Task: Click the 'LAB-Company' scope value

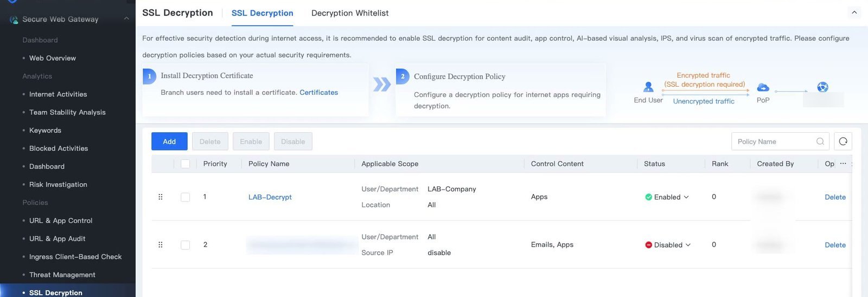Action: coord(452,189)
